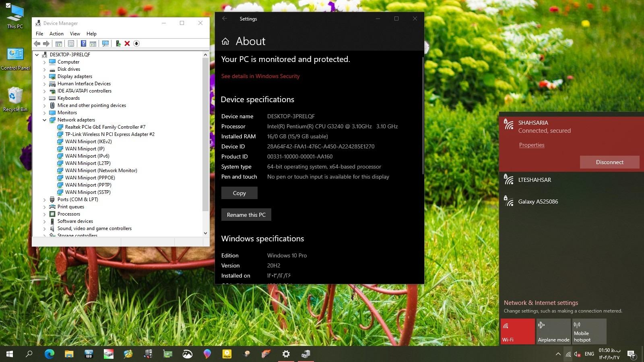Toggle Airplane mode tile
Viewport: 644px width, 362px height.
click(x=553, y=331)
